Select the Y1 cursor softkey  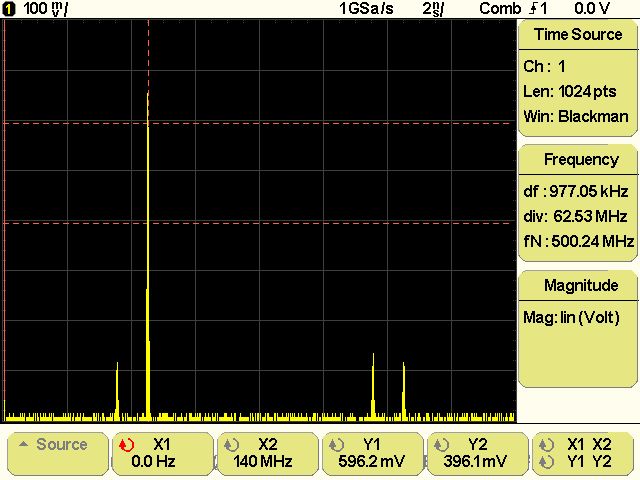[x=373, y=453]
